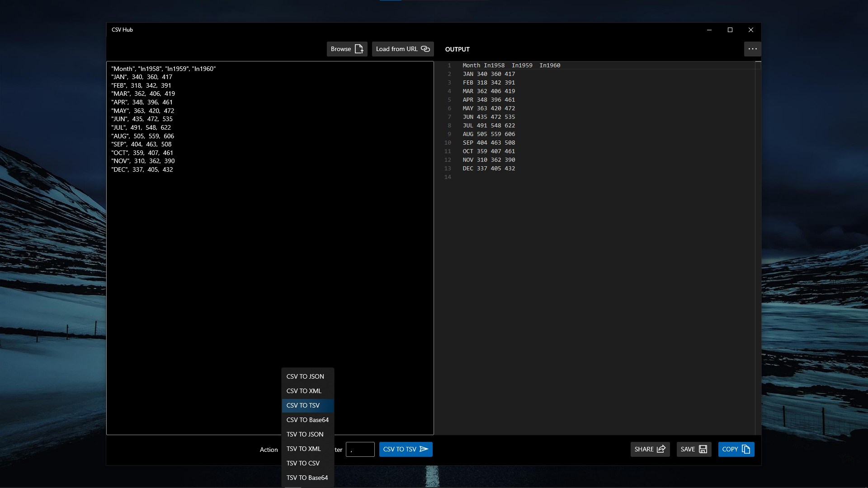Click the Action label
This screenshot has height=488, width=868.
coord(269,450)
